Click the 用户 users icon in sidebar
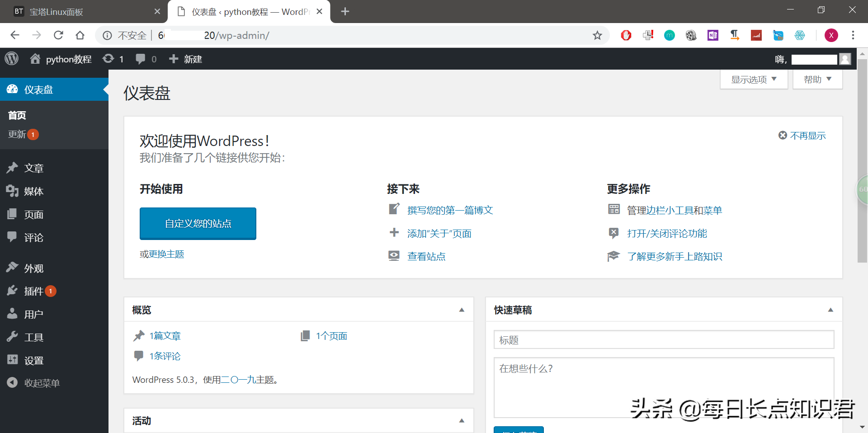The height and width of the screenshot is (433, 868). tap(12, 314)
